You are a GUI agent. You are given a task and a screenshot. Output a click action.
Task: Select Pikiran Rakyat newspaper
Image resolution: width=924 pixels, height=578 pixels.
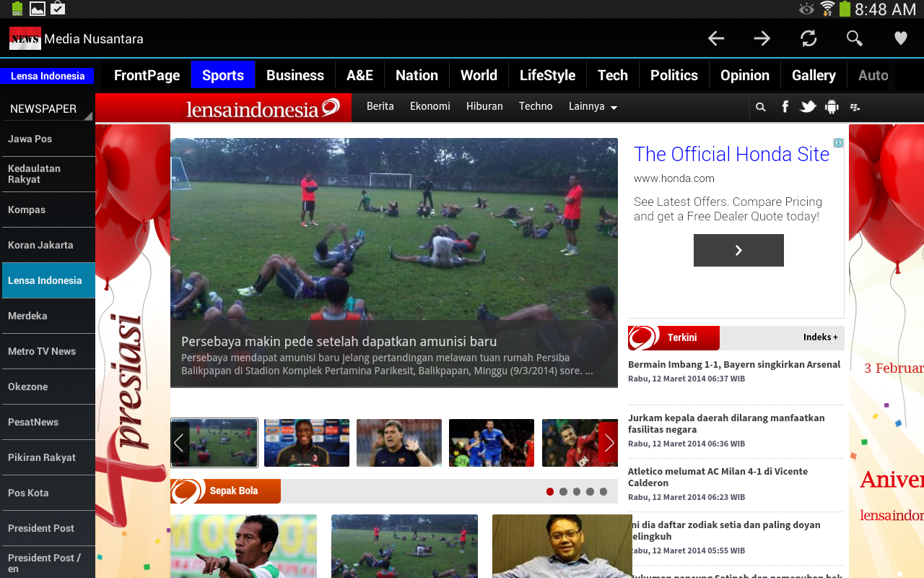pos(48,457)
